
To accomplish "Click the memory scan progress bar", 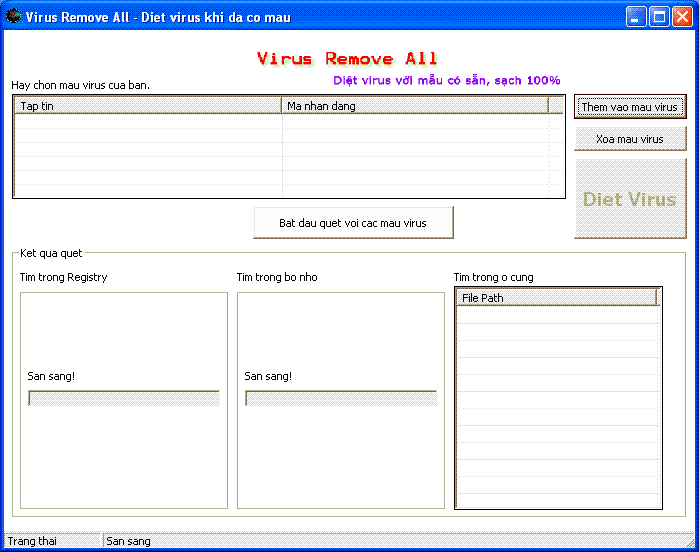I will click(341, 398).
